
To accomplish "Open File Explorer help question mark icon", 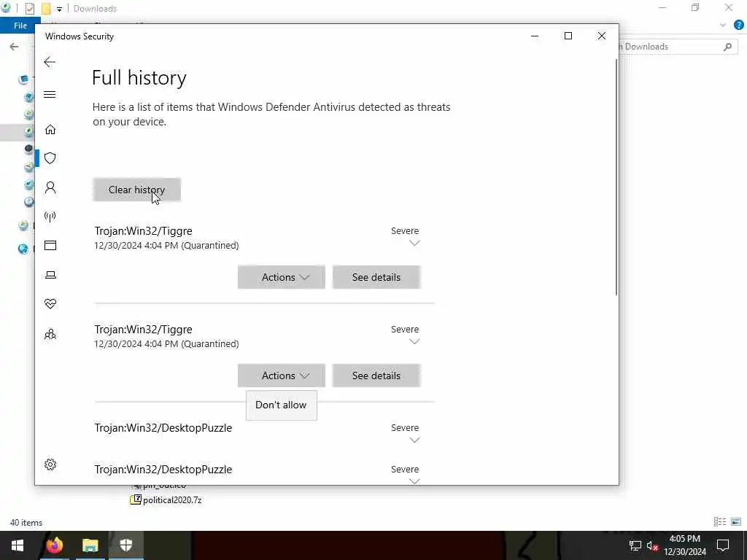I will [x=739, y=26].
